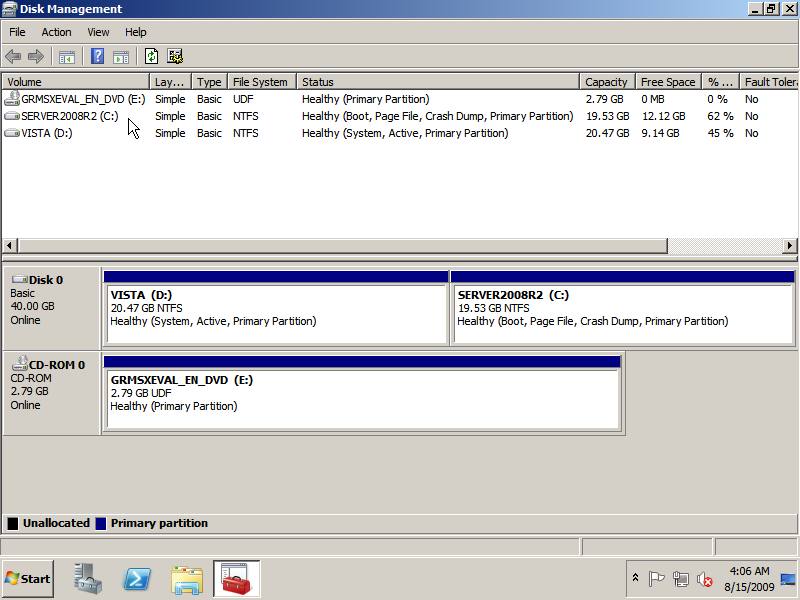Click the Action Center flag tray icon
Image resolution: width=800 pixels, height=600 pixels.
(656, 579)
